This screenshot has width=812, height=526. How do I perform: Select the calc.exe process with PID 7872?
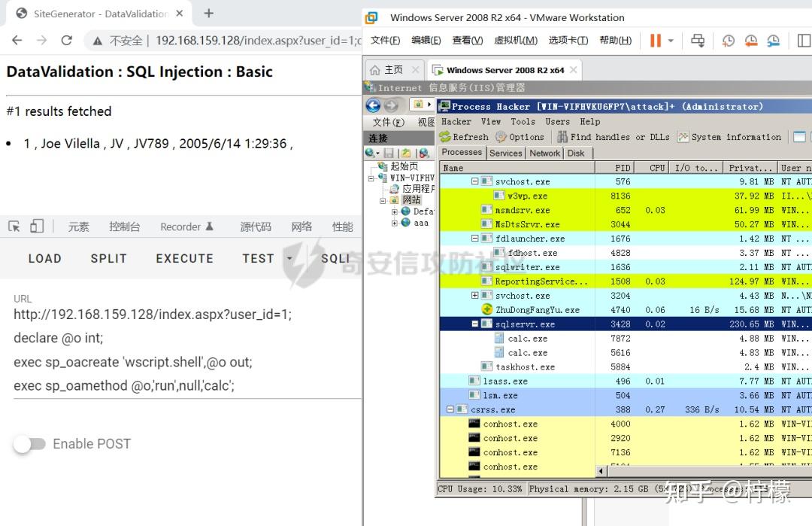626,339
